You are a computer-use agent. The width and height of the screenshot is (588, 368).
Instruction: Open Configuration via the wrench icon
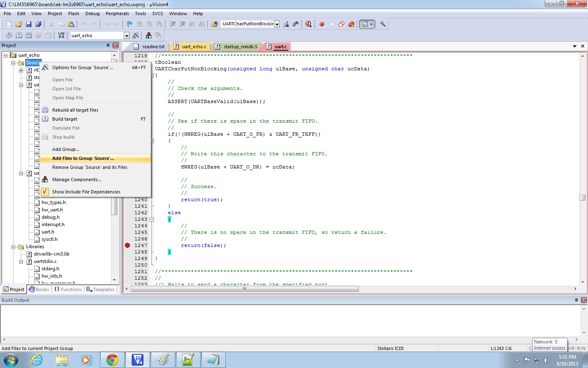click(x=383, y=24)
